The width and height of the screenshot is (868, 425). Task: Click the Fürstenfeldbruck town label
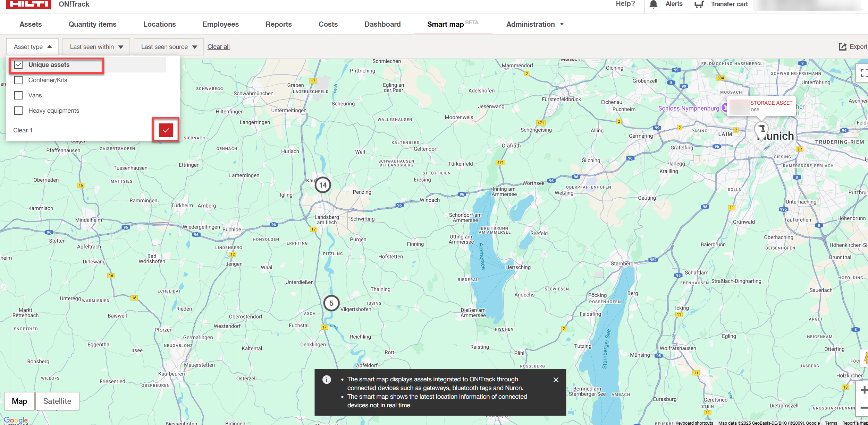click(x=561, y=99)
